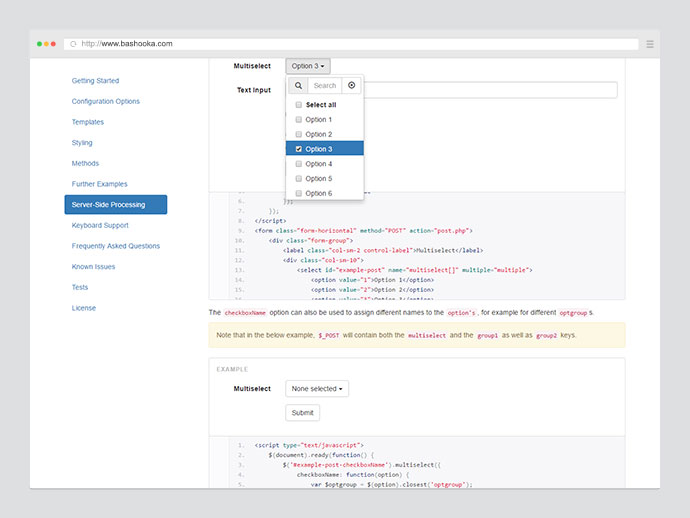Open the browser hamburger menu icon

click(650, 44)
